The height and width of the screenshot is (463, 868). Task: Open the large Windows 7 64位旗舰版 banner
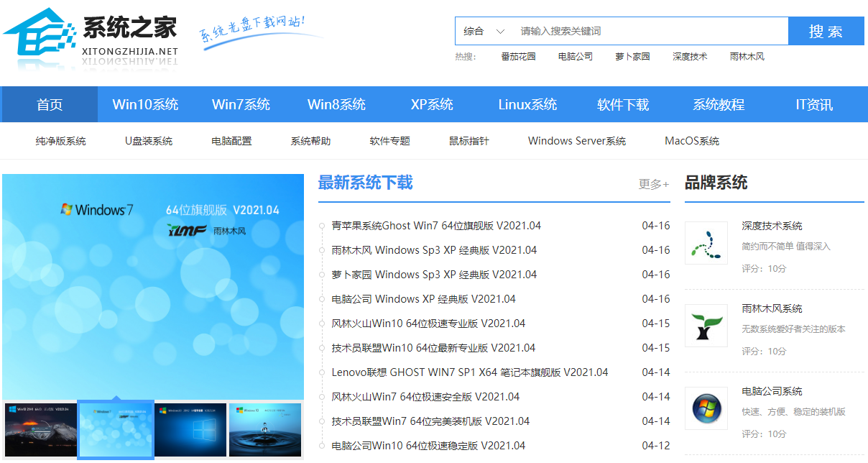[x=153, y=286]
